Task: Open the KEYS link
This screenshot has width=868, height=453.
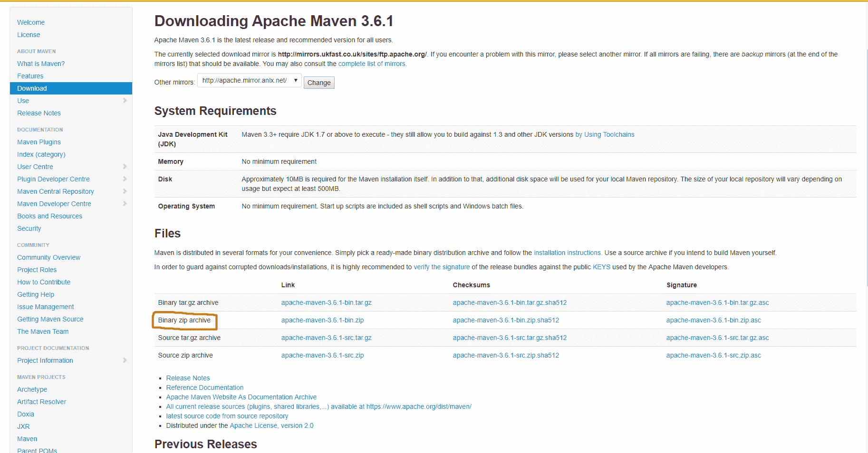Action: [601, 267]
